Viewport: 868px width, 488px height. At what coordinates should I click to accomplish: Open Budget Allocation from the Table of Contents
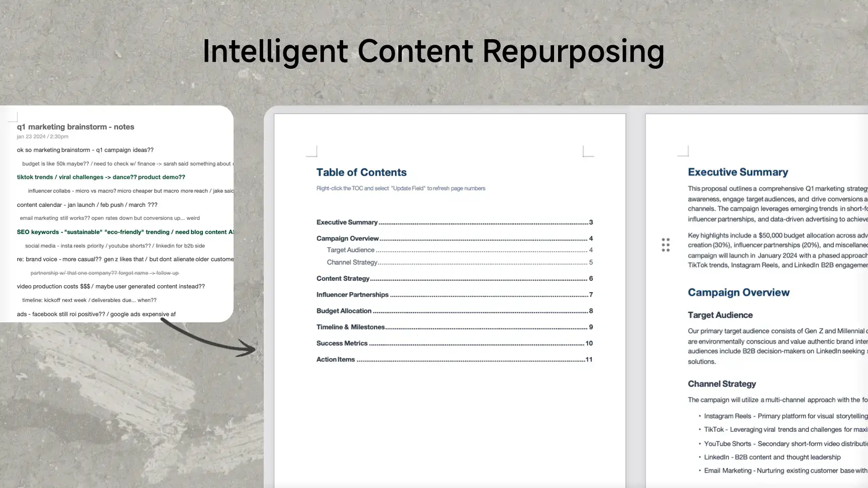[344, 311]
